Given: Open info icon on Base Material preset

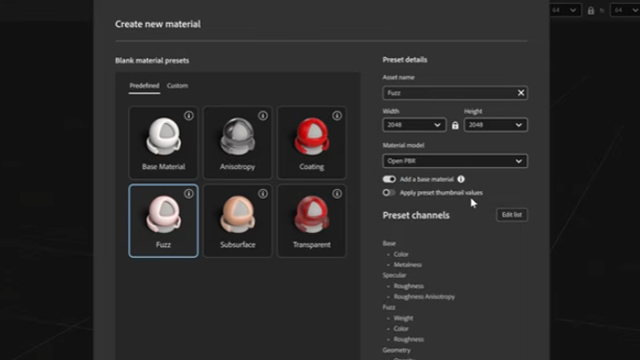Looking at the screenshot, I should tap(189, 116).
